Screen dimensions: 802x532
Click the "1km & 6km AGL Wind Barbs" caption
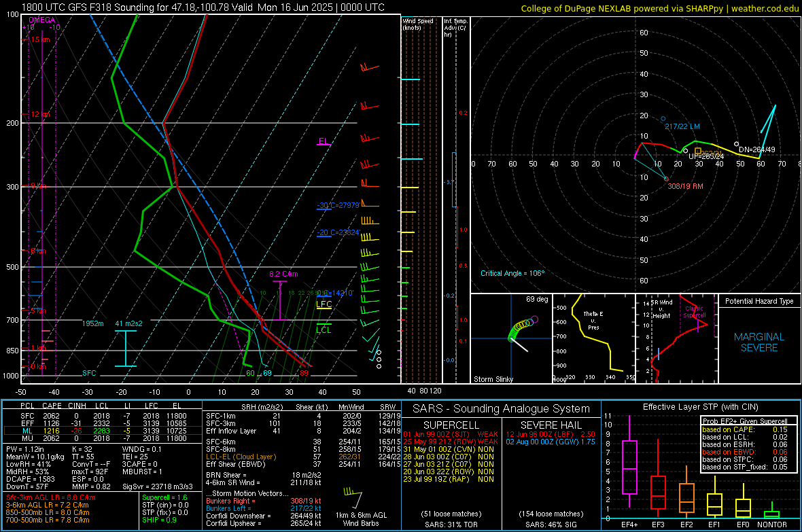[x=361, y=519]
